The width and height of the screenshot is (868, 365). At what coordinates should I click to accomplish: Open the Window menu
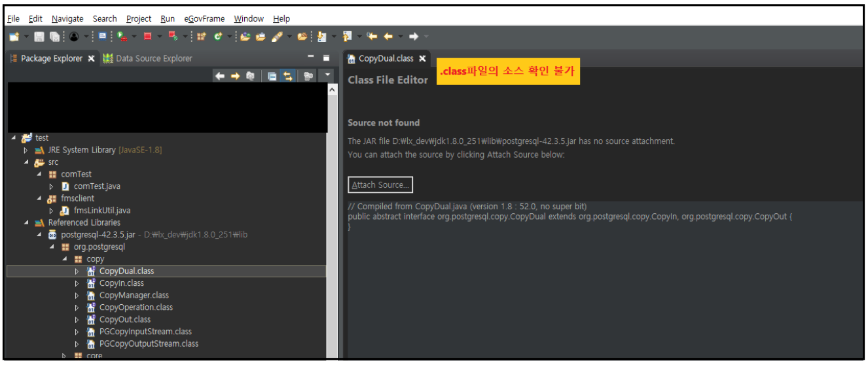click(x=249, y=18)
